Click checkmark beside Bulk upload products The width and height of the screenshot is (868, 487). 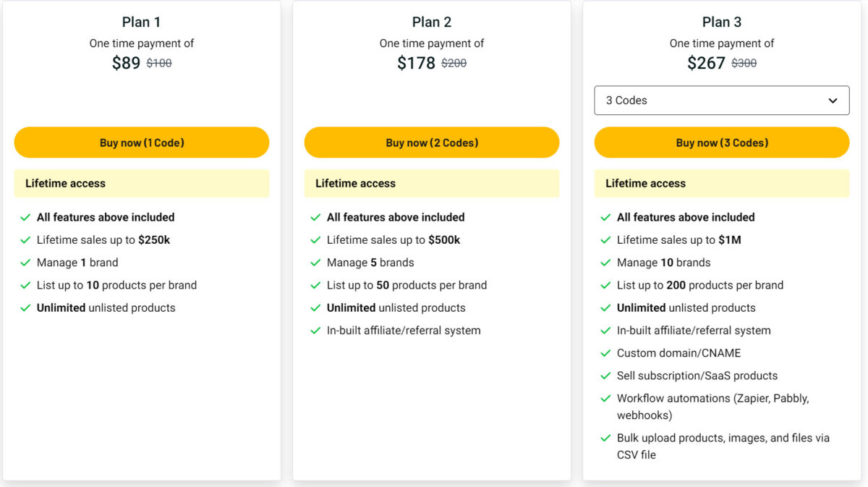pyautogui.click(x=605, y=439)
